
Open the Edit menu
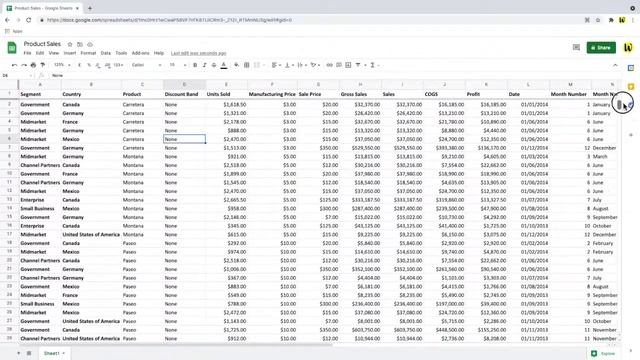(40, 53)
